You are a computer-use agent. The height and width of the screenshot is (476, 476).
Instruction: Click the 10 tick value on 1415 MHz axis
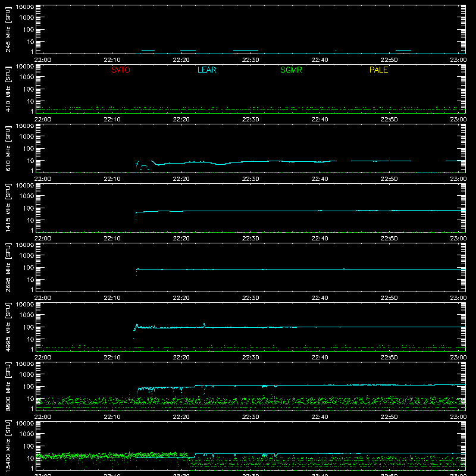[x=30, y=220]
